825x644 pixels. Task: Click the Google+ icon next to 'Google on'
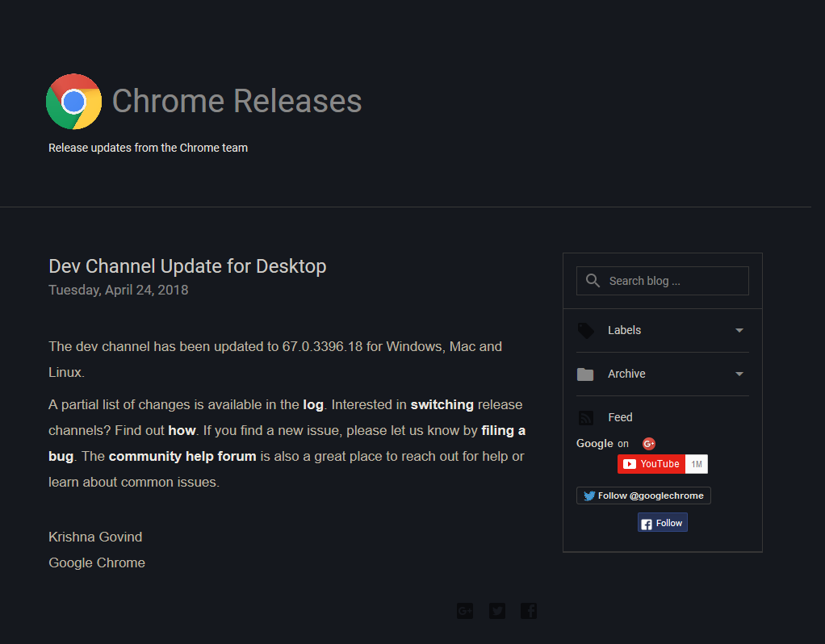(648, 443)
